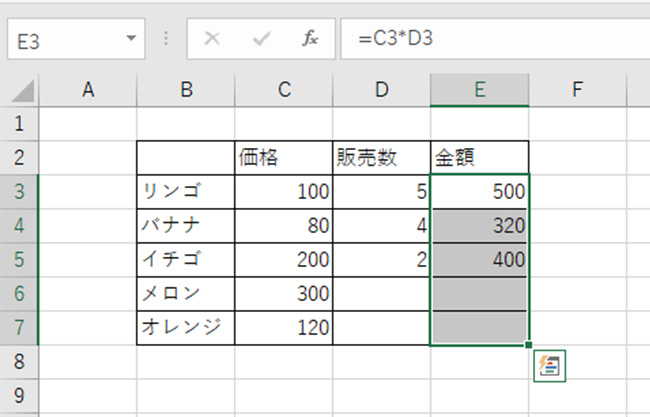
Task: Select the row 5 header
Action: pos(19,260)
